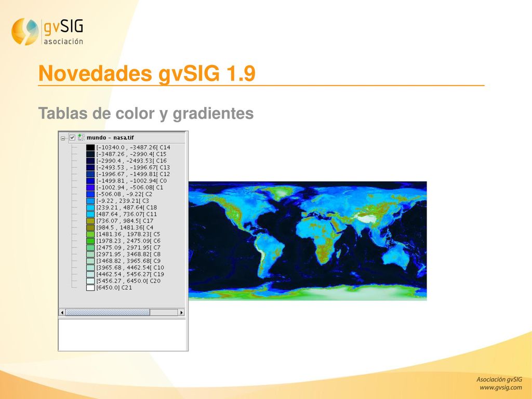The height and width of the screenshot is (399, 532).
Task: Click the green swatch for class C6
Action: click(x=90, y=241)
